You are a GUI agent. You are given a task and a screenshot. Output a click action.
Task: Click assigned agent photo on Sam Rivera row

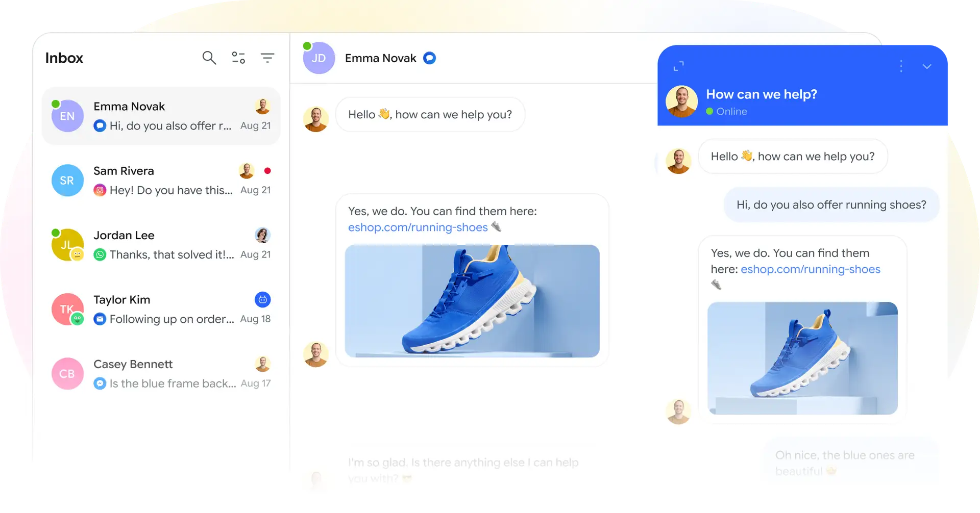(247, 171)
